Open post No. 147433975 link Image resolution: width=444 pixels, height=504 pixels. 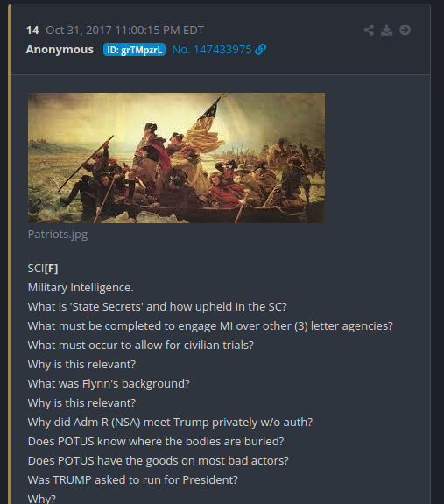click(212, 50)
